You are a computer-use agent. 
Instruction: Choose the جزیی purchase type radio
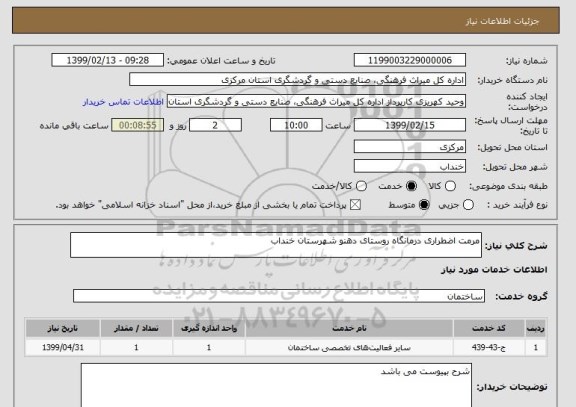pyautogui.click(x=468, y=205)
